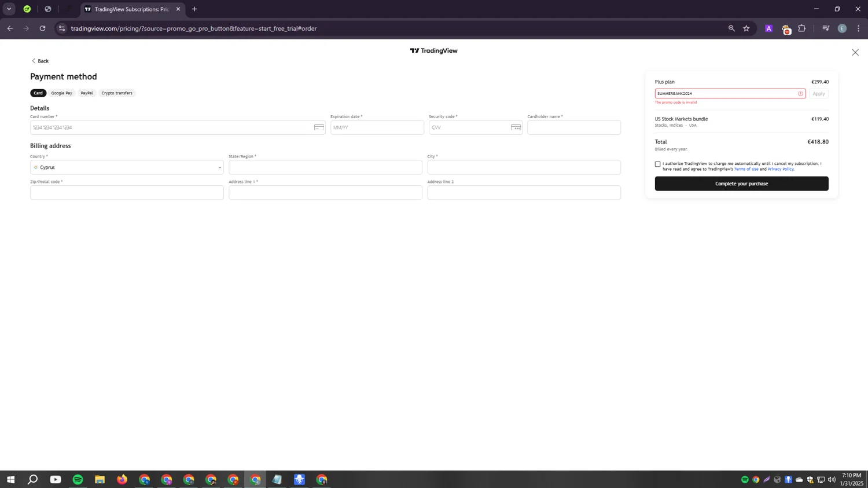Image resolution: width=868 pixels, height=488 pixels.
Task: Bookmark this page with the star icon
Action: 746,28
